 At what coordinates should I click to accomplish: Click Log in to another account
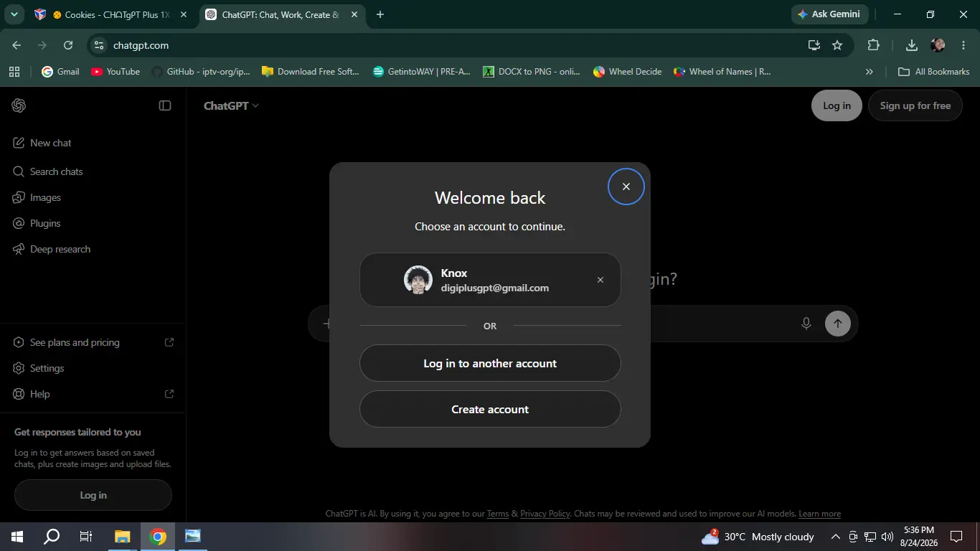tap(490, 364)
